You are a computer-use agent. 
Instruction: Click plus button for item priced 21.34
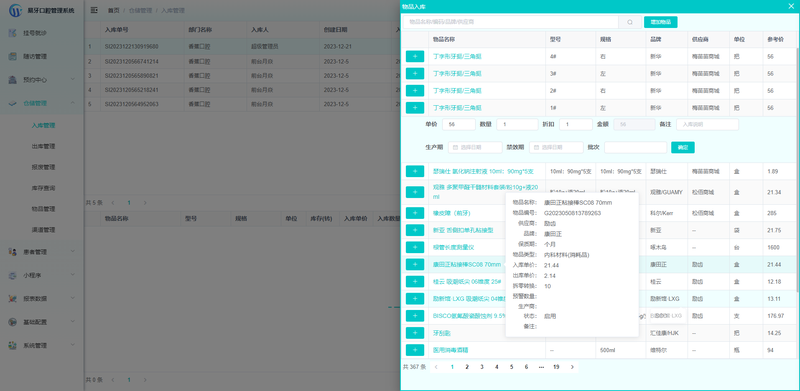click(415, 192)
